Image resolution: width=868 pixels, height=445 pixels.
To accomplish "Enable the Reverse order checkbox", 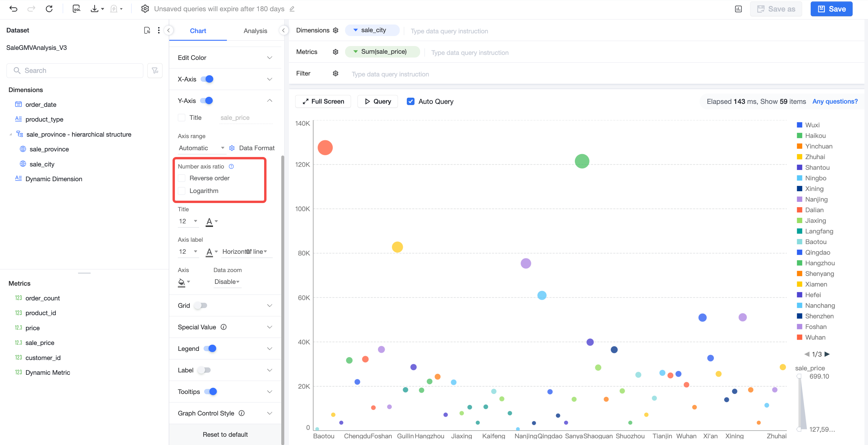I will [x=182, y=178].
